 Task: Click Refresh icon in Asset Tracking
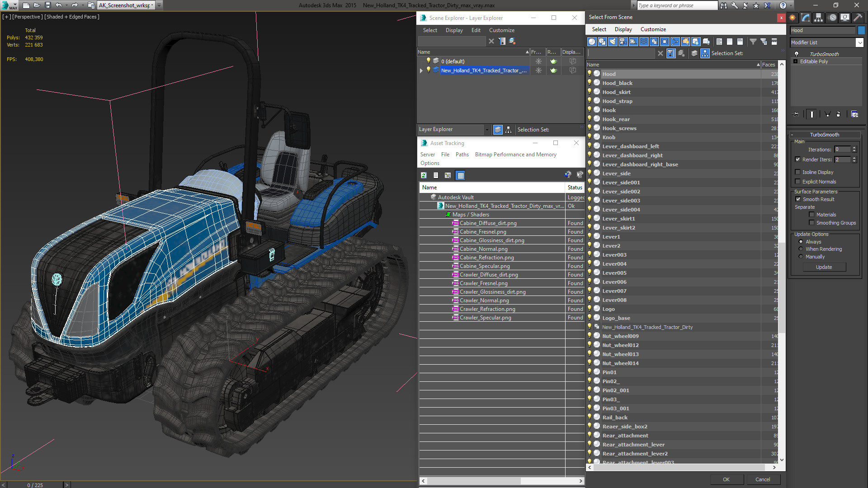coord(424,175)
